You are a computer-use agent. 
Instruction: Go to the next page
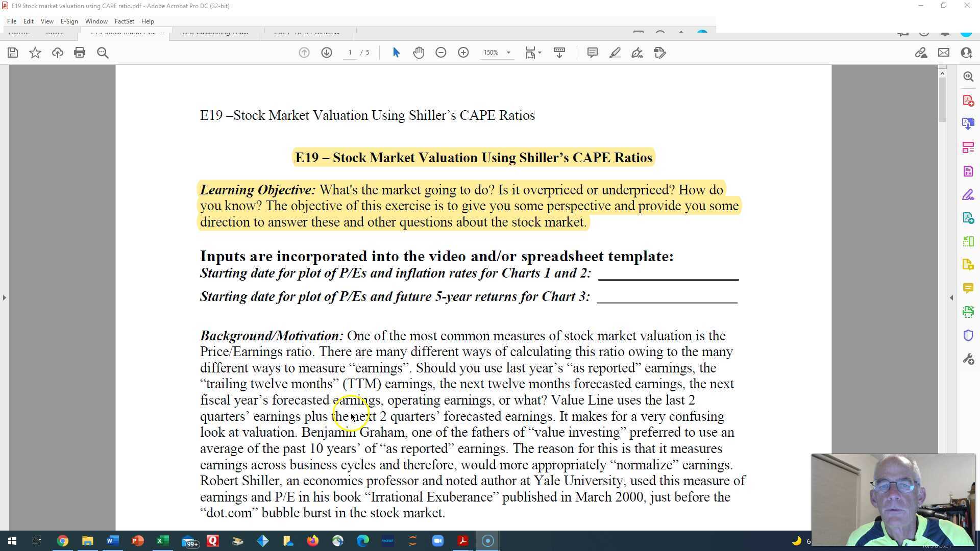pyautogui.click(x=327, y=53)
